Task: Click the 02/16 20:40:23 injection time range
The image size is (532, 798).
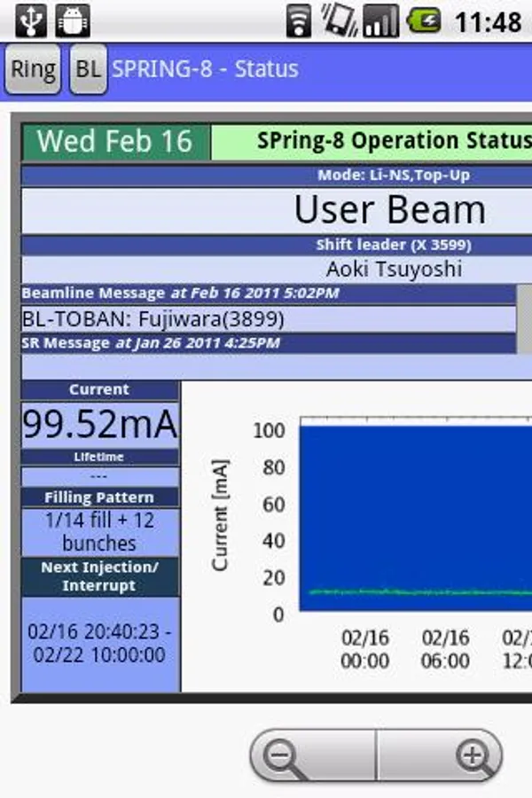Action: (100, 644)
